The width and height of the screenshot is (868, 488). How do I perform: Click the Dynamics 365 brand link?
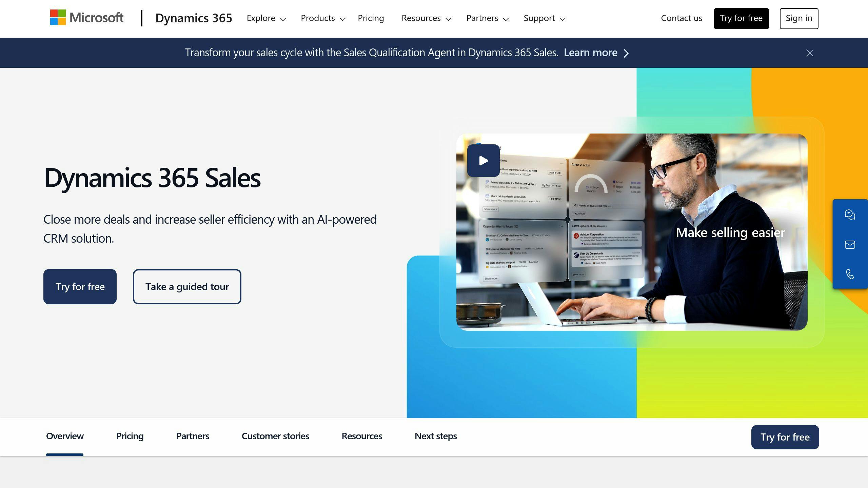[x=194, y=18]
